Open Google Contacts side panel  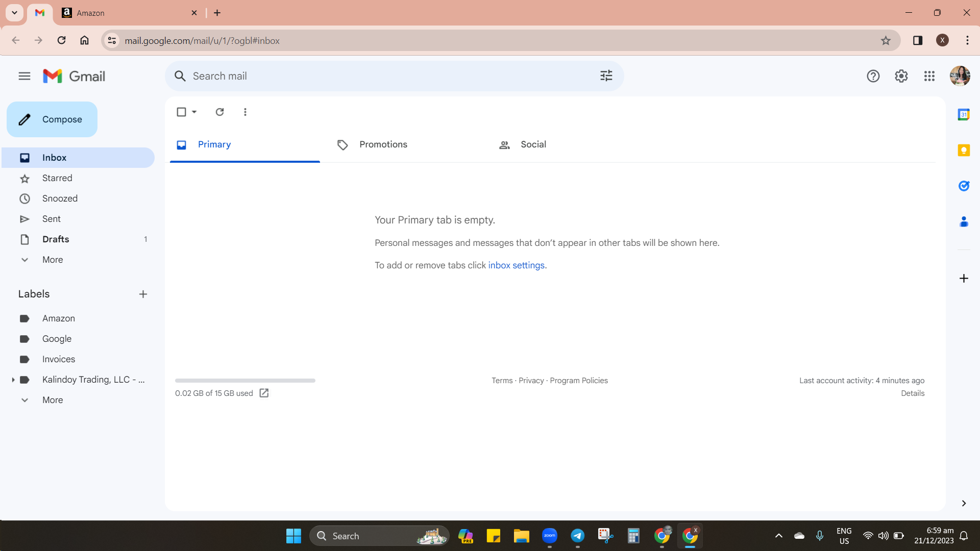point(964,222)
